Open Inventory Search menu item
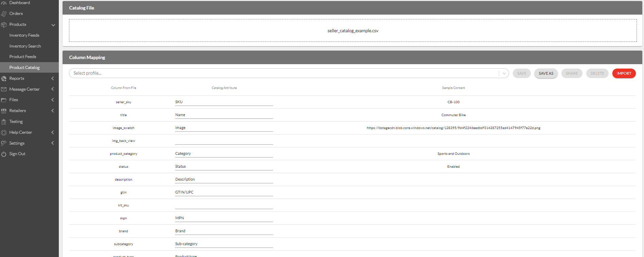The width and height of the screenshot is (644, 257). point(25,46)
